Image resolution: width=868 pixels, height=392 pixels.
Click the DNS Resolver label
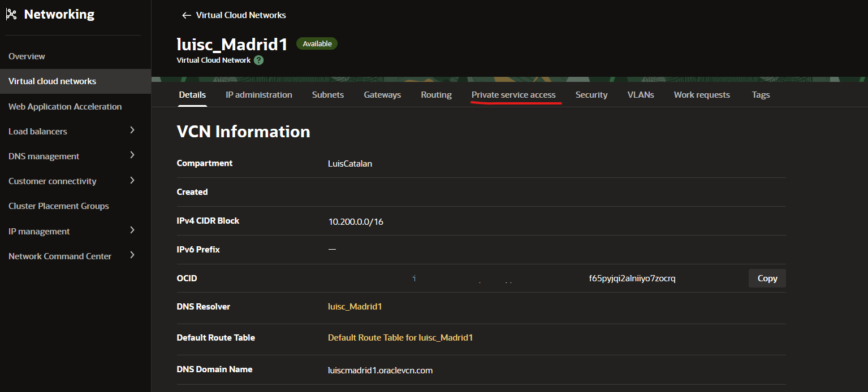pos(204,307)
